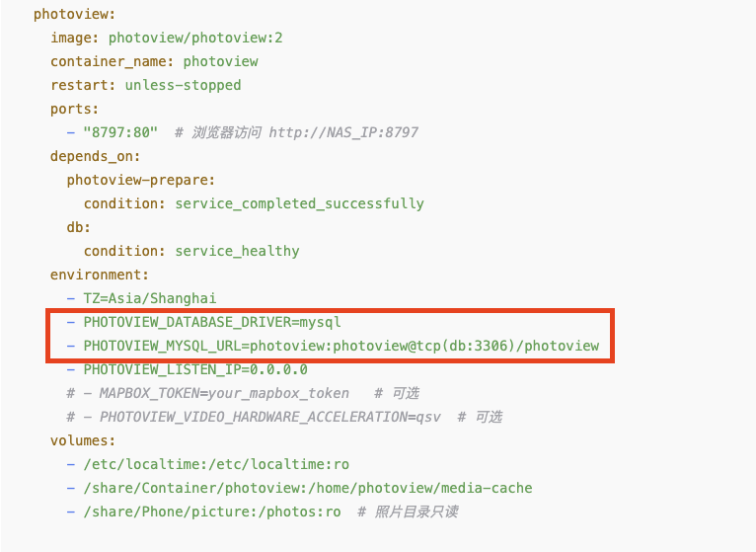Click the image value photoview/photoview:2
This screenshot has height=552, width=756.
(195, 39)
